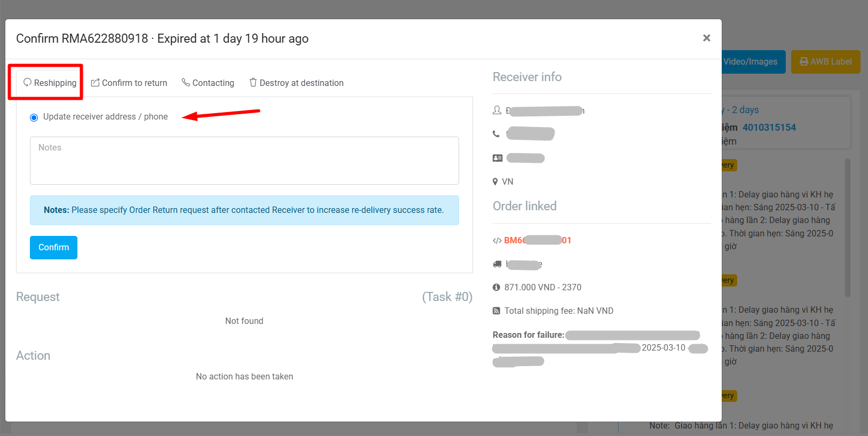
Task: Click the info icon beside 871.000 VND
Action: (496, 287)
